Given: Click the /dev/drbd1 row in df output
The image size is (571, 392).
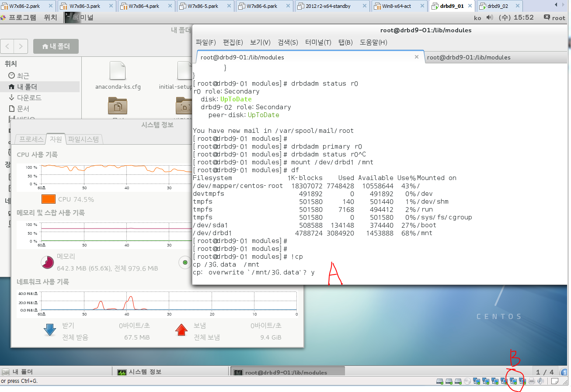Looking at the screenshot, I should coord(313,233).
